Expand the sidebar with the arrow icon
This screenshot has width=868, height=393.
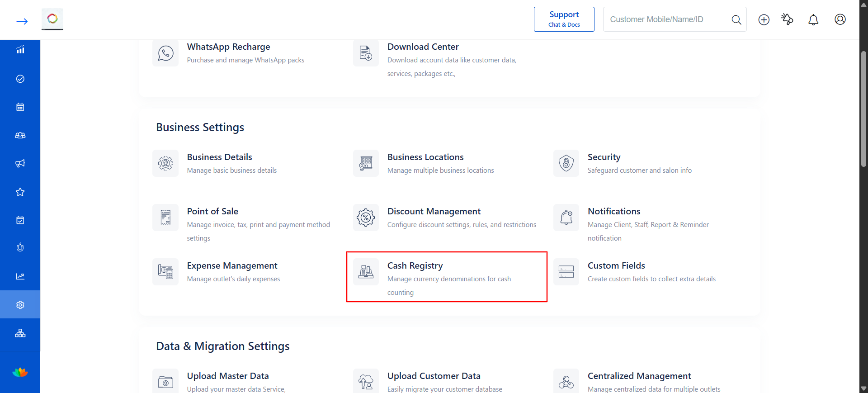22,21
